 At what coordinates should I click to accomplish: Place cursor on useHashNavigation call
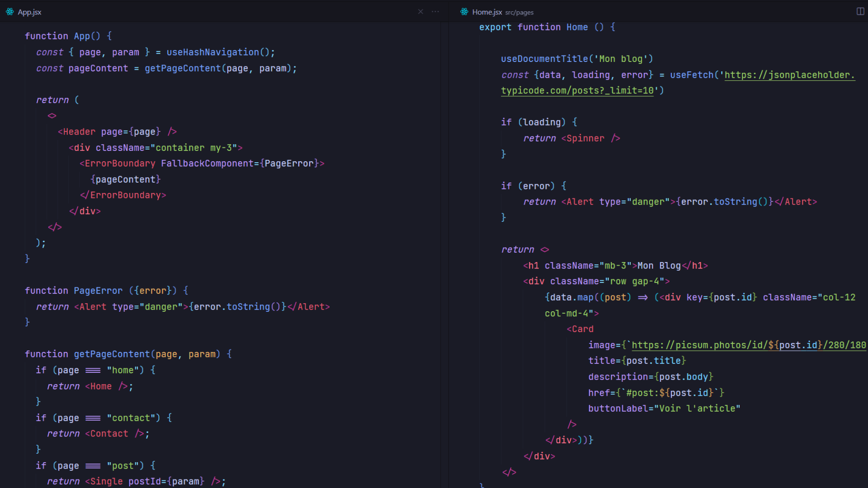212,52
